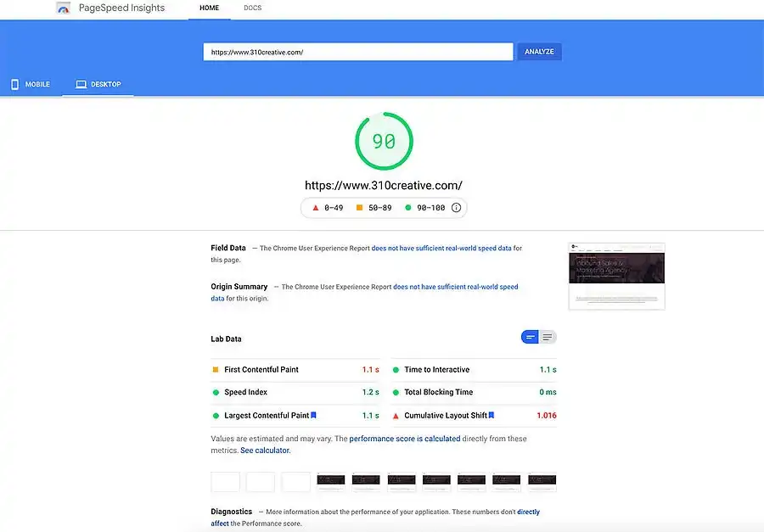The height and width of the screenshot is (532, 764).
Task: Click Cumulative Layout Shift bookmark icon
Action: click(492, 415)
